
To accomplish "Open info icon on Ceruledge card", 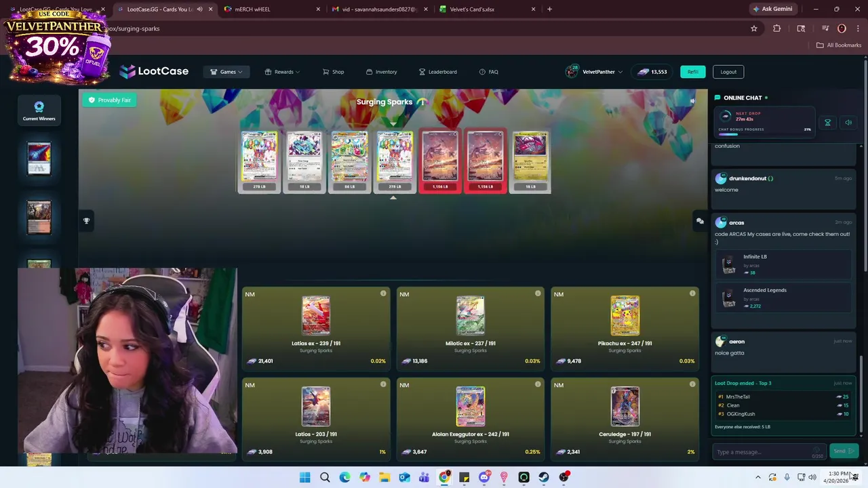I will pos(692,384).
